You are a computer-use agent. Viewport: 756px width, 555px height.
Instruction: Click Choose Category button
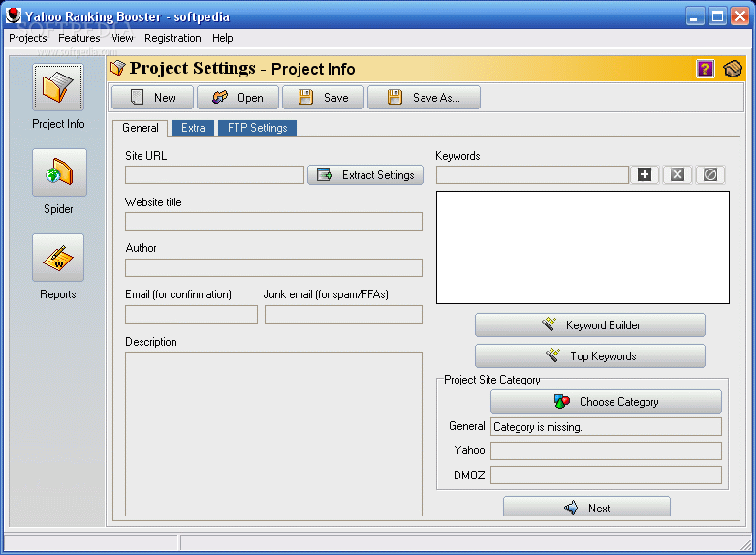pos(606,402)
